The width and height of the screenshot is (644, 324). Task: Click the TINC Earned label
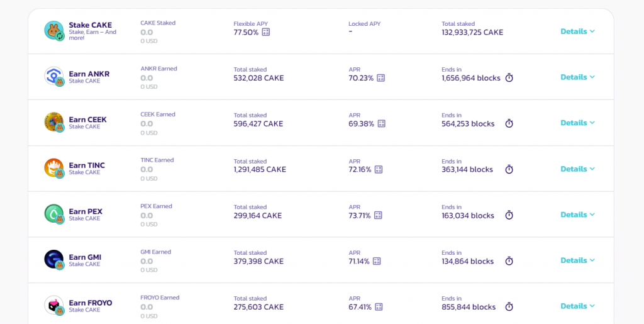[x=157, y=160]
